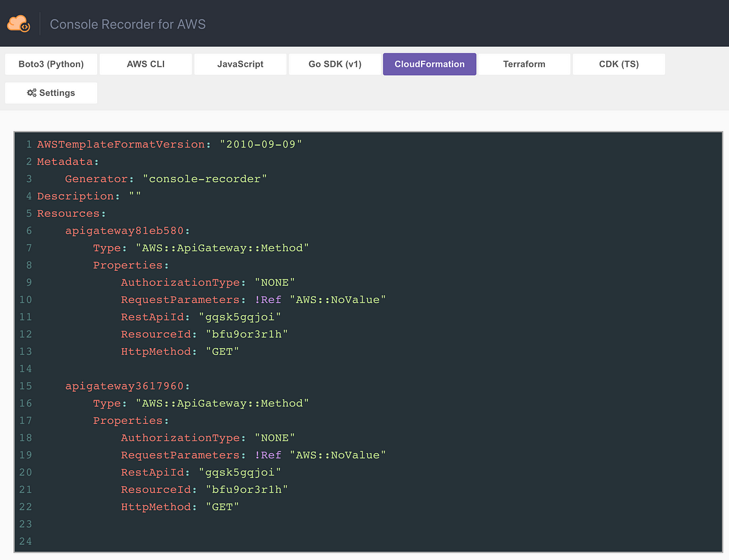This screenshot has height=560, width=729.
Task: Click the Console Recorder for AWS title
Action: pos(128,24)
